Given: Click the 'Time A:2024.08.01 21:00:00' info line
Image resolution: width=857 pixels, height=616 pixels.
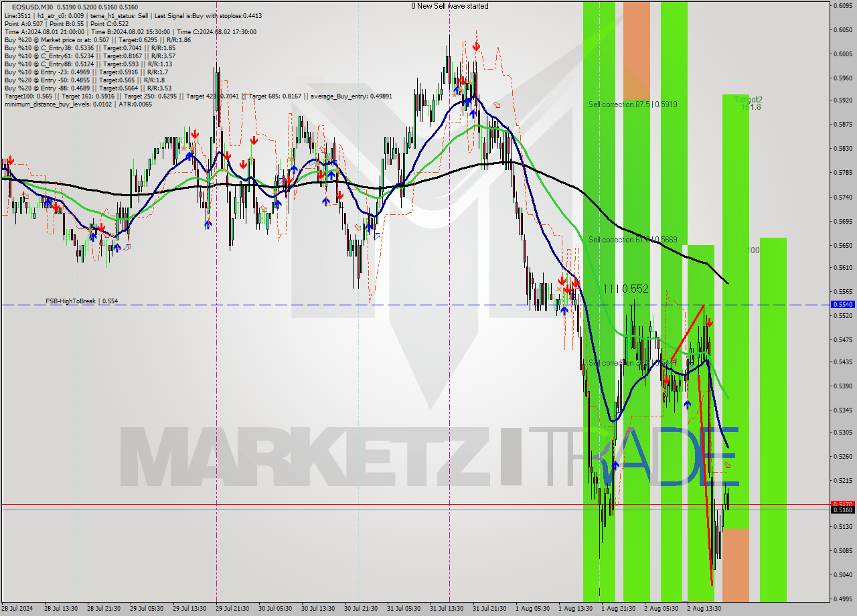Looking at the screenshot, I should coord(130,31).
